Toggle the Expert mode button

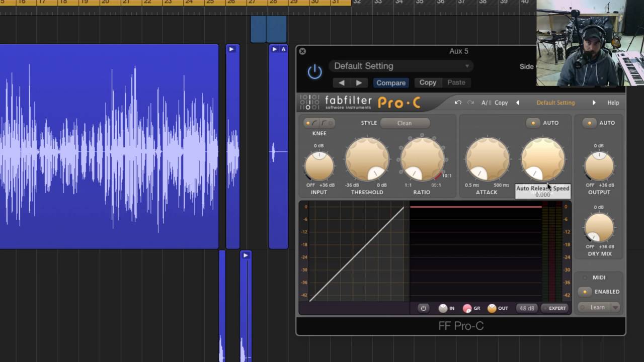tap(555, 308)
